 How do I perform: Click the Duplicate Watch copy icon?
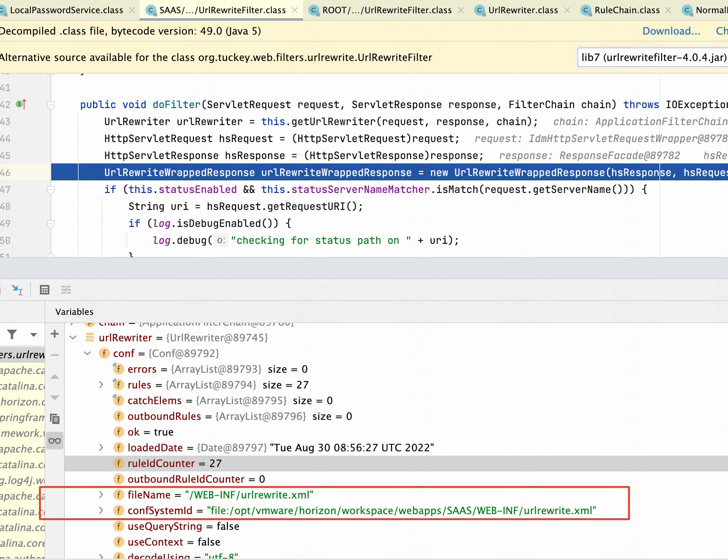[x=55, y=419]
